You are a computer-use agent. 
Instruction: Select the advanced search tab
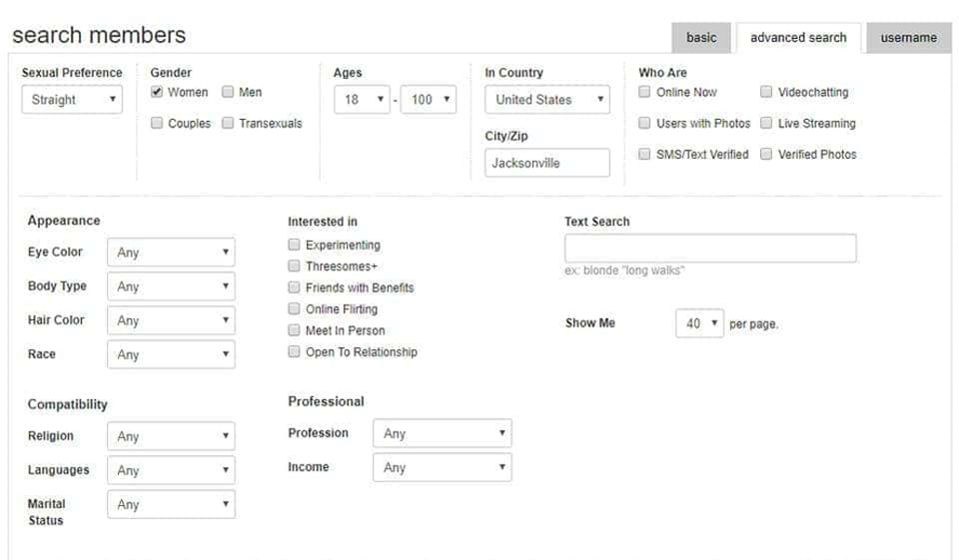point(798,38)
